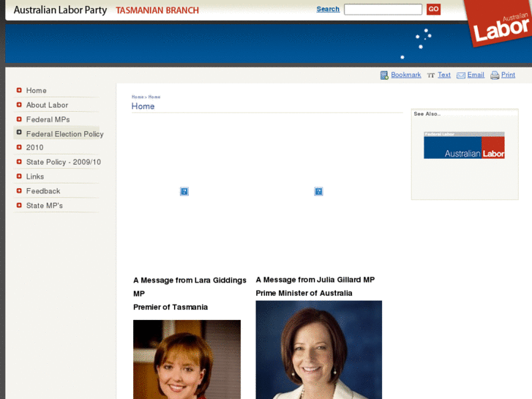
Task: Click the Australian Labor Party header title
Action: click(x=61, y=10)
